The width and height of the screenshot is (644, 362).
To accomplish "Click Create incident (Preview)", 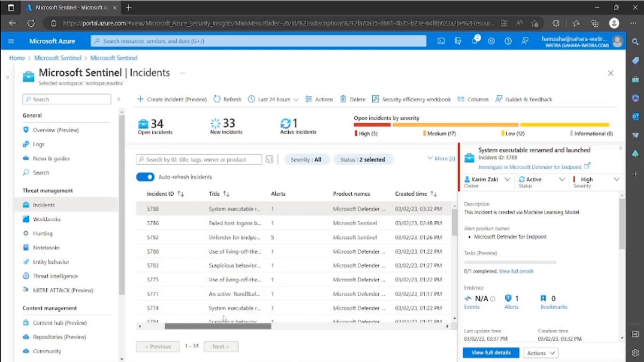I will [172, 100].
